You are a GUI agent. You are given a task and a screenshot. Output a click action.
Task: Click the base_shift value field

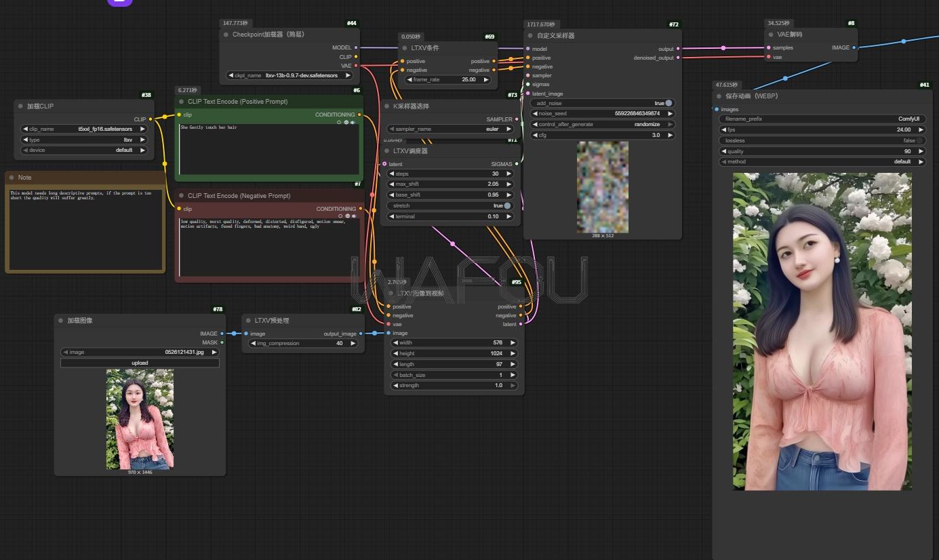pos(451,195)
